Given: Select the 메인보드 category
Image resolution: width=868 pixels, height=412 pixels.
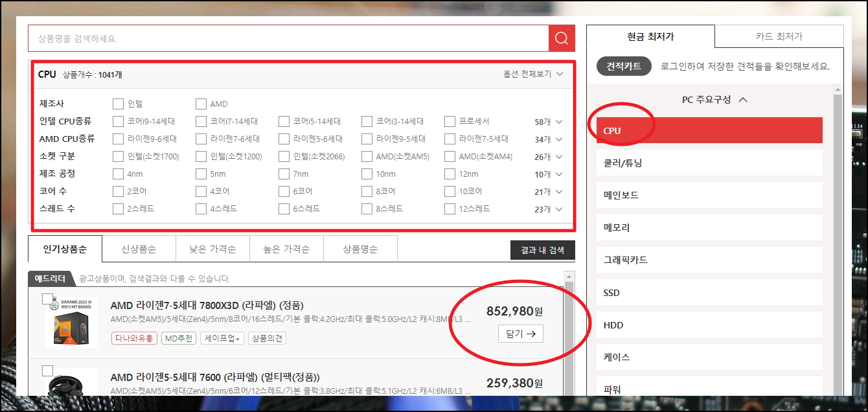Looking at the screenshot, I should (709, 195).
